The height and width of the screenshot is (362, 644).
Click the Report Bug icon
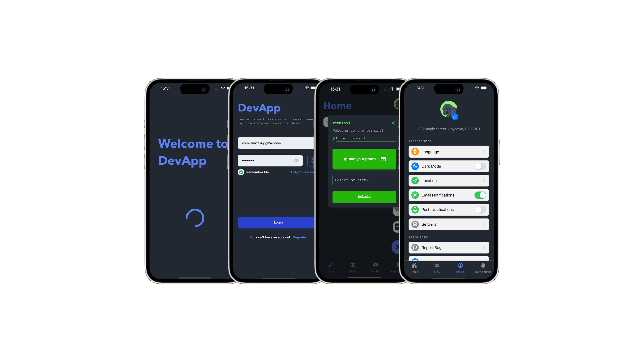click(x=415, y=247)
